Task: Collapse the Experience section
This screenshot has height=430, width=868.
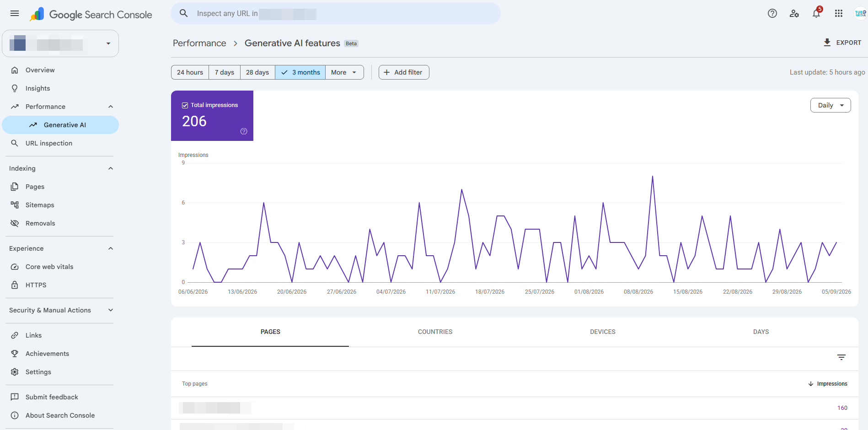Action: click(110, 248)
